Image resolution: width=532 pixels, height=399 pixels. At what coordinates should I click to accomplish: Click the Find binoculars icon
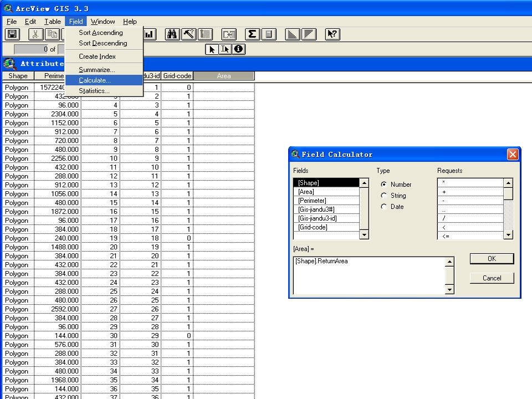pyautogui.click(x=172, y=34)
